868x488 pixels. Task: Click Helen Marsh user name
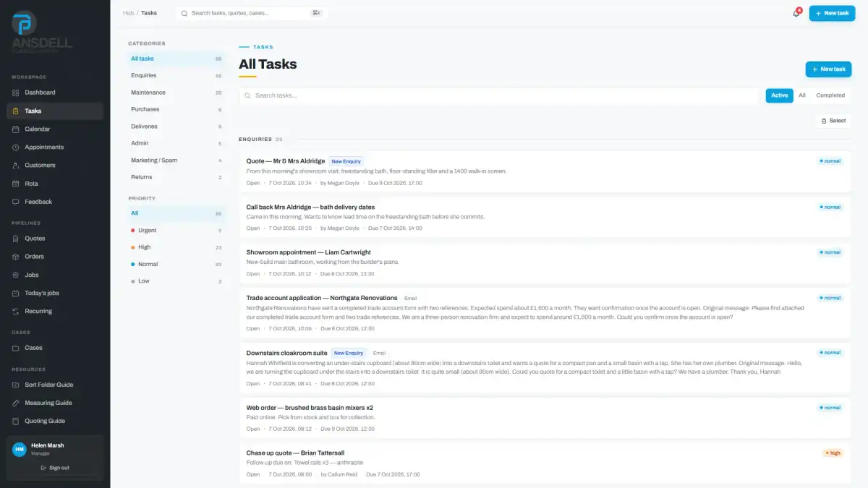pos(48,445)
